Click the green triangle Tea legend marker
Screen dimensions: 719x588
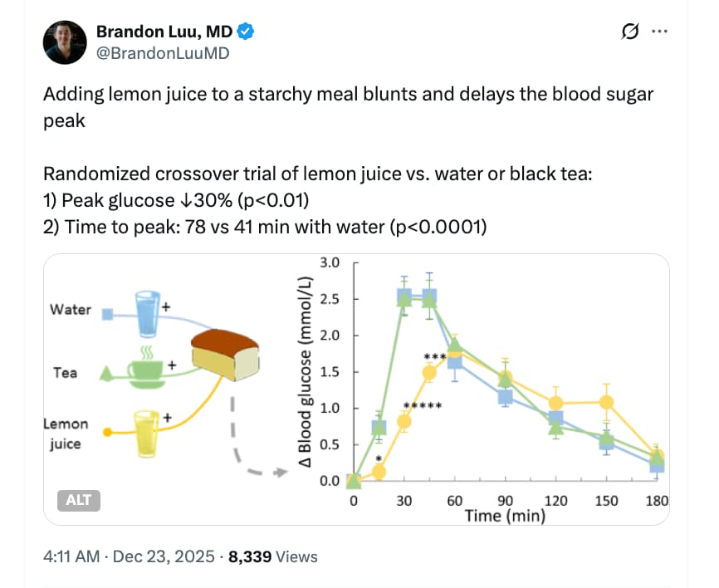click(x=106, y=374)
